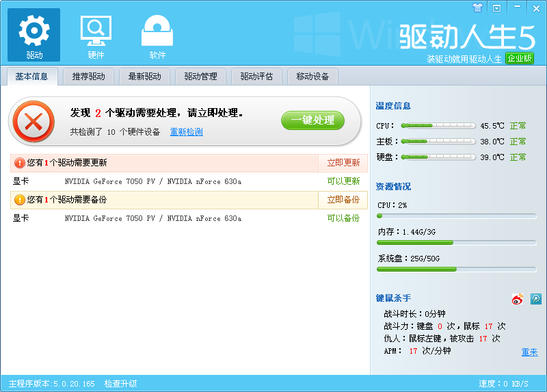
Task: Click the Tencent Weibo share icon
Action: [536, 299]
